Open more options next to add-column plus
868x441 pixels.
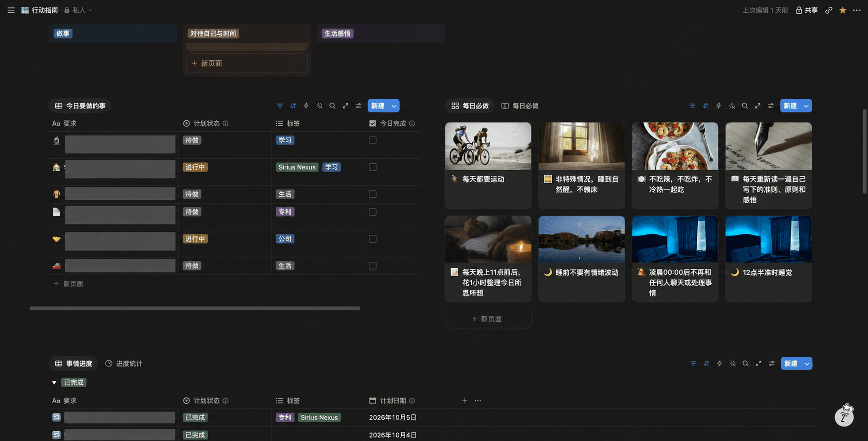click(x=478, y=401)
